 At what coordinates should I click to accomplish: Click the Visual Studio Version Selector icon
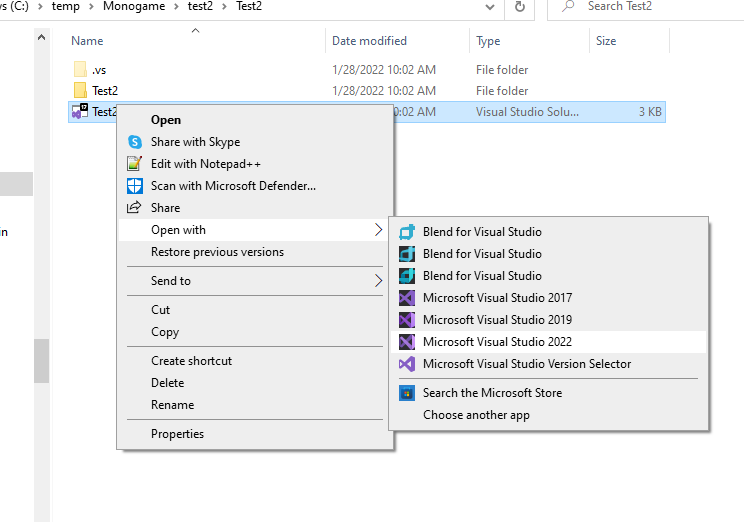point(407,364)
